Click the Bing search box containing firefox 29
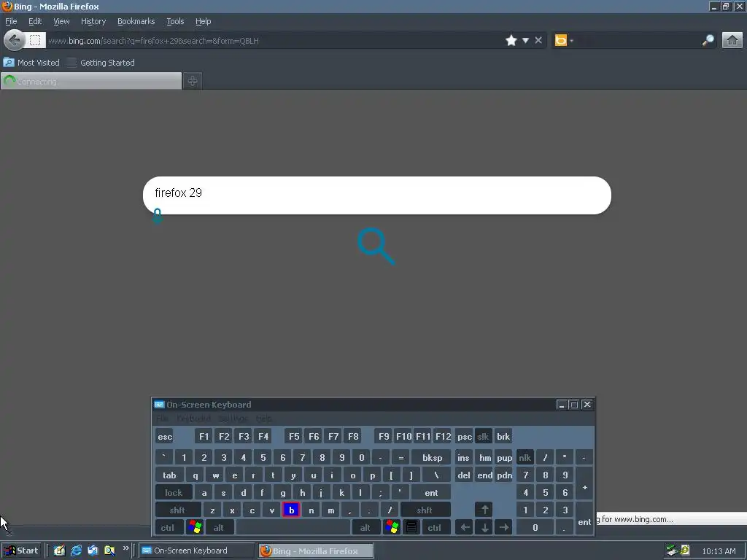 click(377, 195)
